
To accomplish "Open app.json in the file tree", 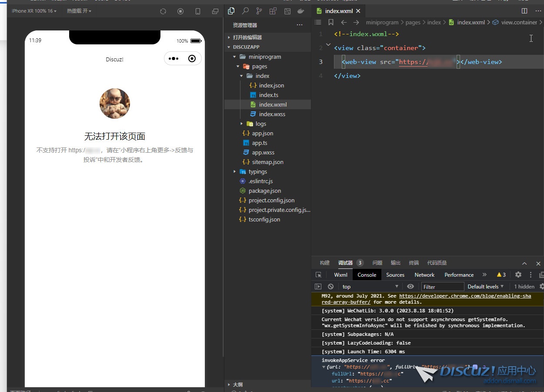I will pyautogui.click(x=262, y=134).
